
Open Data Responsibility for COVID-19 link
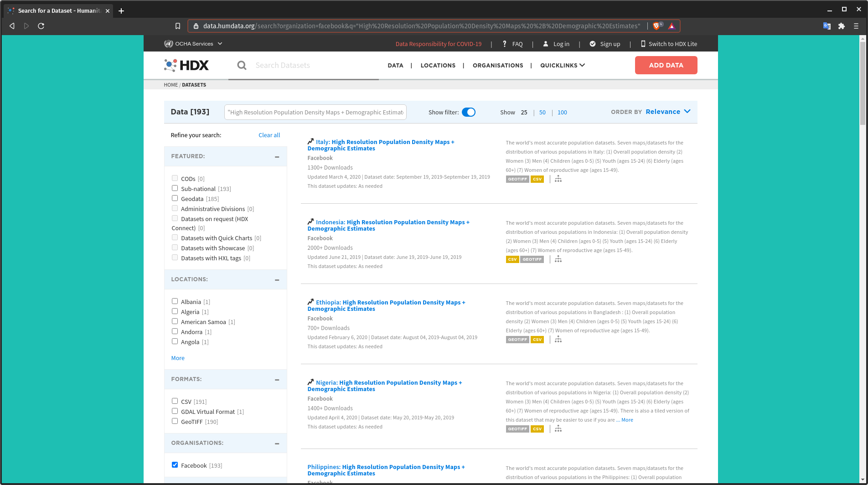(439, 44)
